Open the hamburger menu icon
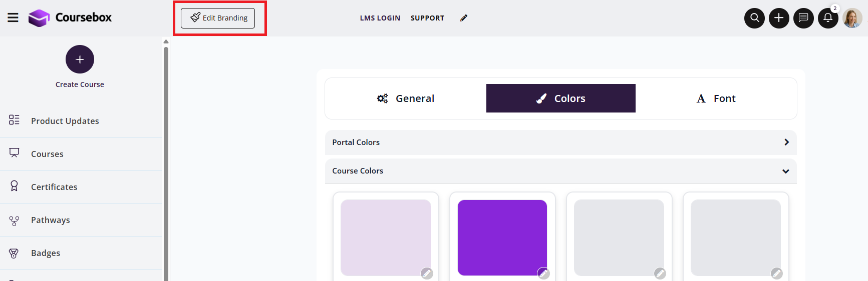This screenshot has width=868, height=281. (13, 18)
